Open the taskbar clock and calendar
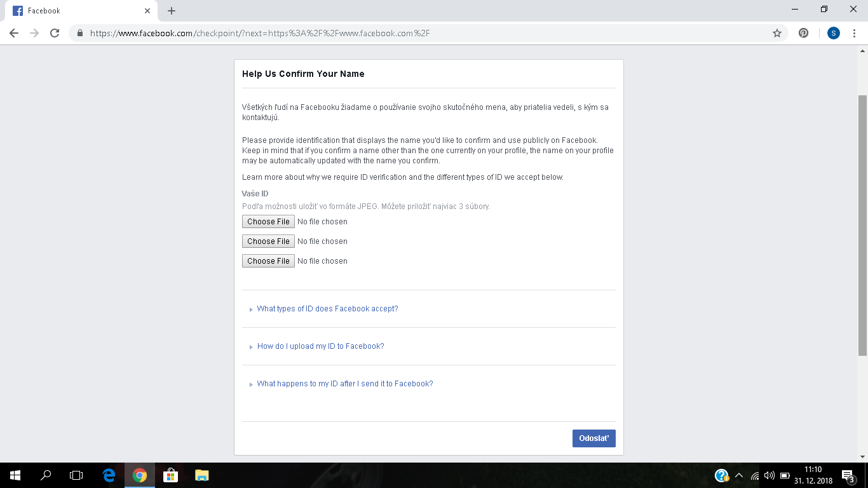The image size is (868, 488). [x=813, y=475]
